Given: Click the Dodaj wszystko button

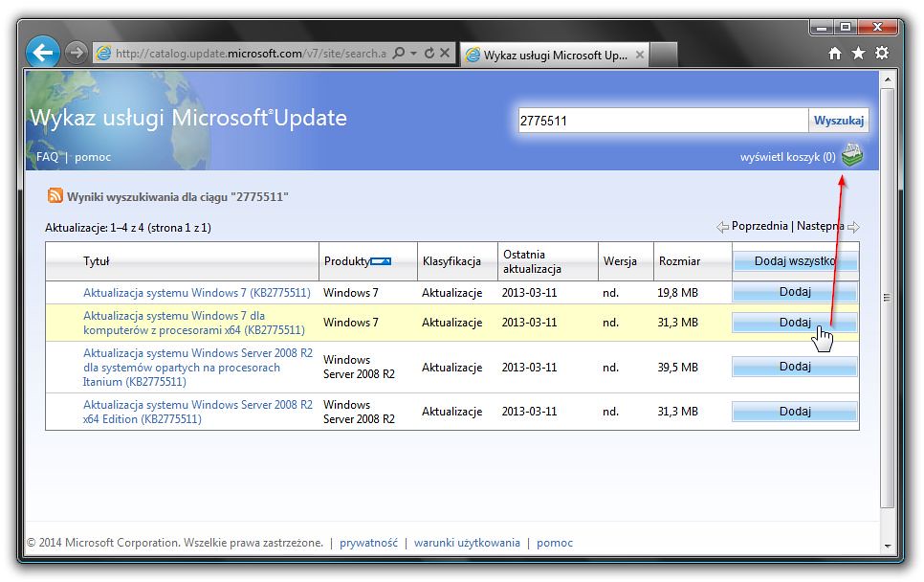Looking at the screenshot, I should pos(795,261).
